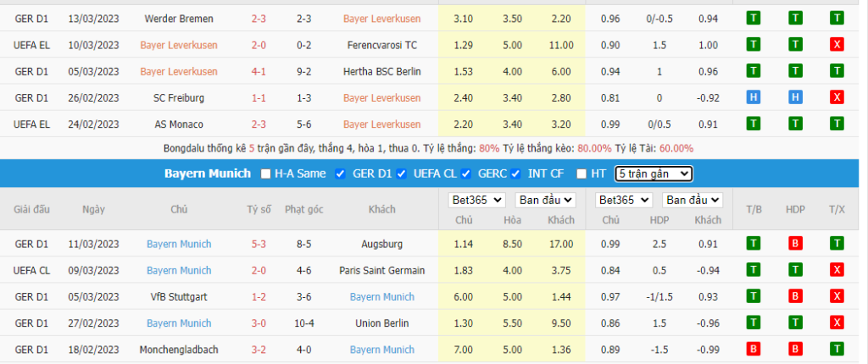
Task: Click the 7.00 odds in Monchengladbach row
Action: click(x=464, y=350)
